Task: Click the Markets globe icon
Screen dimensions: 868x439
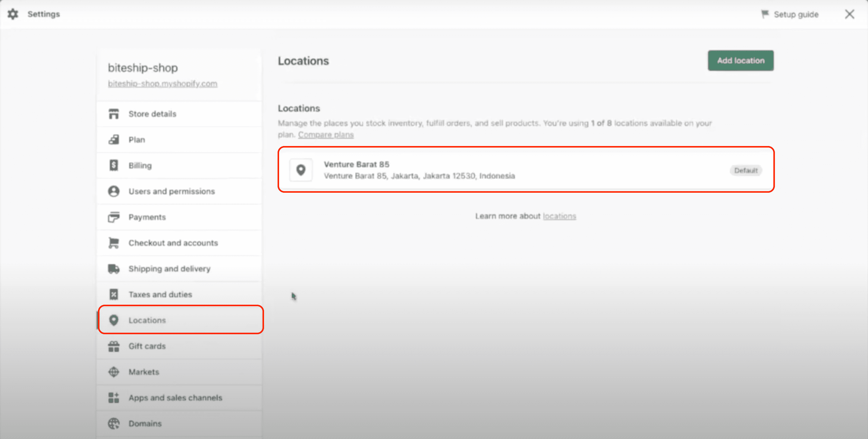Action: 114,372
